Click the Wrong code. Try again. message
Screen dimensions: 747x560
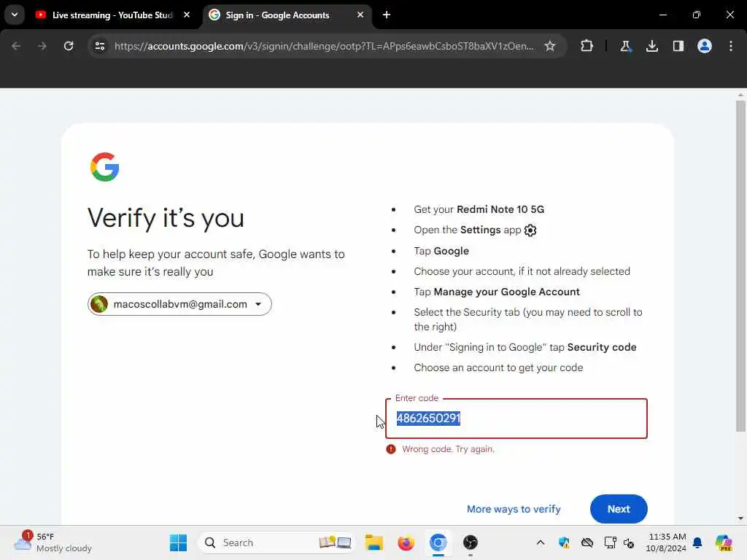[x=448, y=449]
